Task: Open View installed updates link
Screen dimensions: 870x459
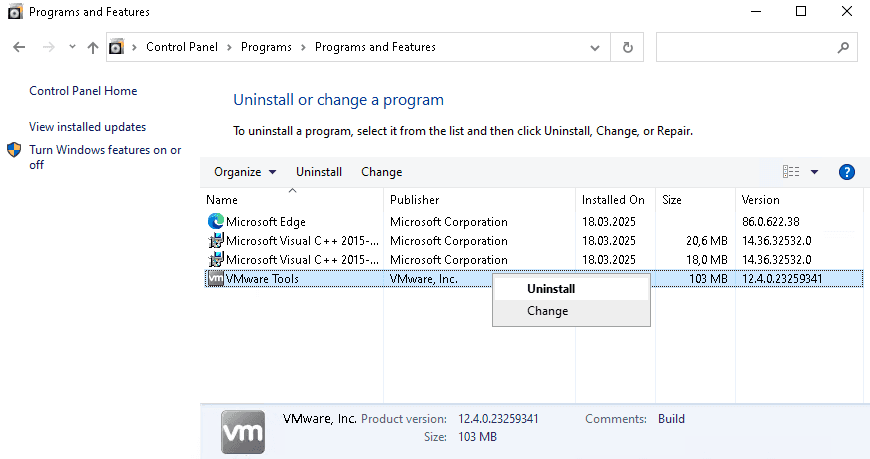Action: tap(88, 127)
